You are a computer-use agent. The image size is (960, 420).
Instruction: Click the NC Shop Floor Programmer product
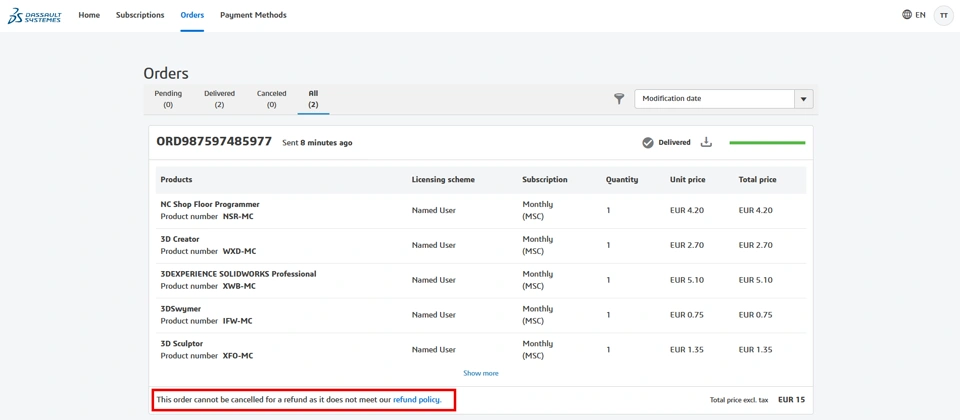pos(210,204)
